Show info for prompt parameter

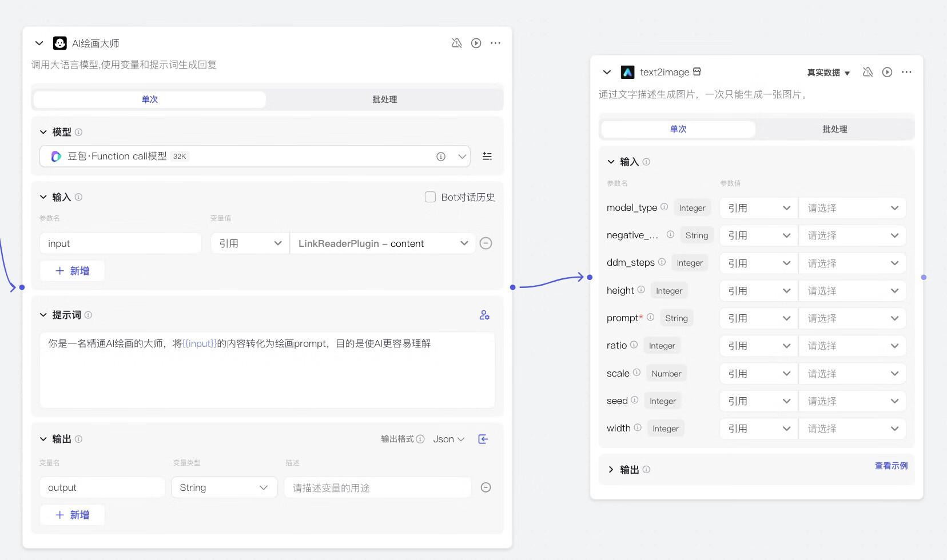650,317
